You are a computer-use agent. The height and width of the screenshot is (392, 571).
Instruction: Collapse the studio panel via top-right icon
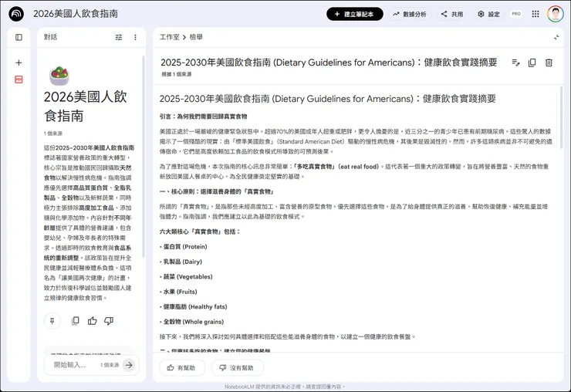[556, 37]
